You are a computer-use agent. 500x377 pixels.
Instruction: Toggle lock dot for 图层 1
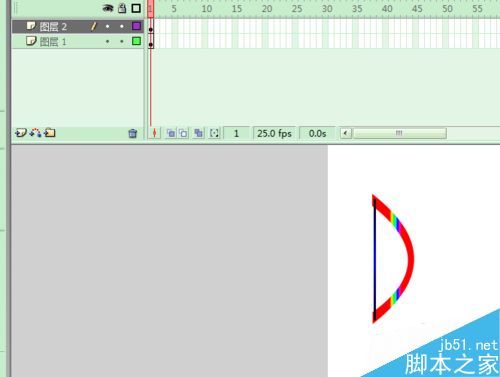coord(122,41)
